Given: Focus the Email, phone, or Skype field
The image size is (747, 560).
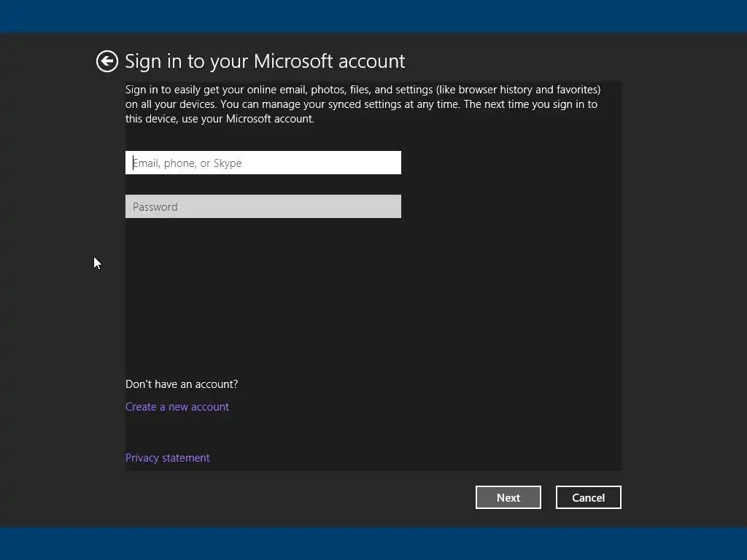Looking at the screenshot, I should tap(263, 163).
